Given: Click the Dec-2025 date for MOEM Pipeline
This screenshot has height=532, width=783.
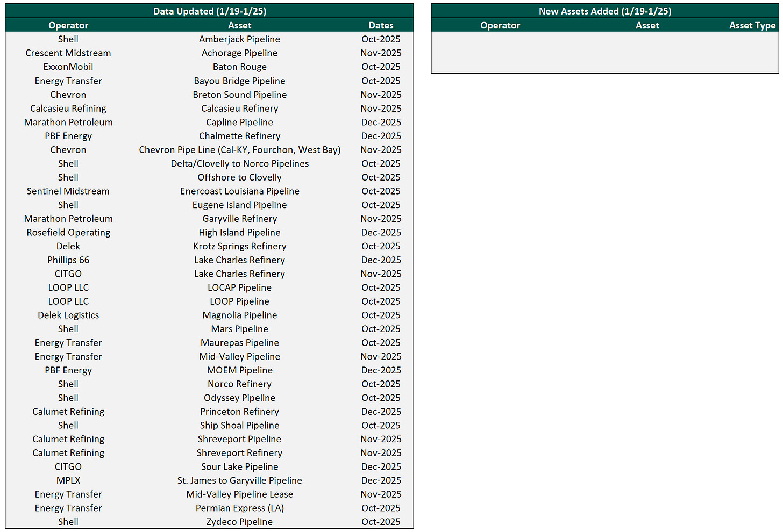Looking at the screenshot, I should click(x=381, y=370).
